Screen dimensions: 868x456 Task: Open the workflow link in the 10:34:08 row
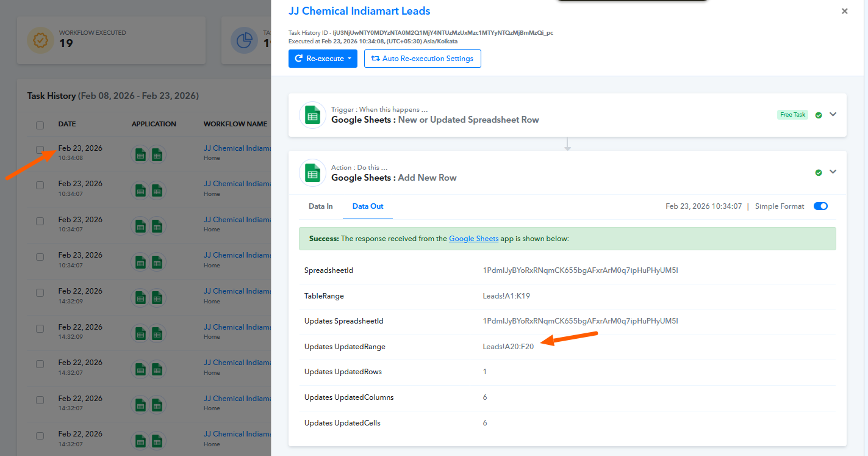[237, 148]
